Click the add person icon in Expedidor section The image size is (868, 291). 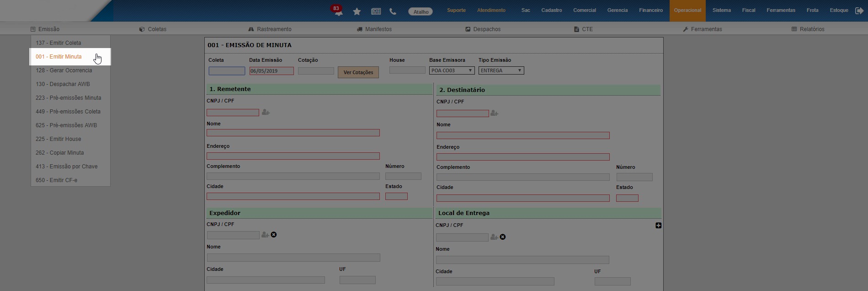(265, 235)
